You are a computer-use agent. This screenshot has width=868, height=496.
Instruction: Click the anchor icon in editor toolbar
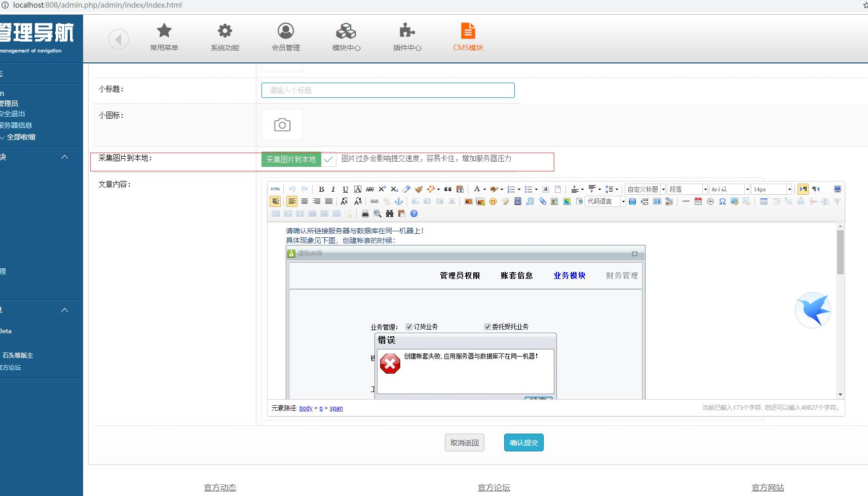(399, 201)
